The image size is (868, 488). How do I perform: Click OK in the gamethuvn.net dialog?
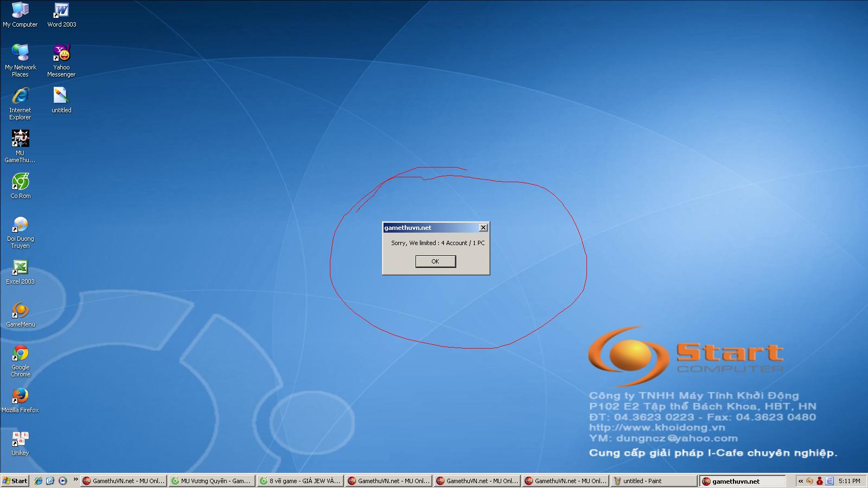click(x=435, y=261)
